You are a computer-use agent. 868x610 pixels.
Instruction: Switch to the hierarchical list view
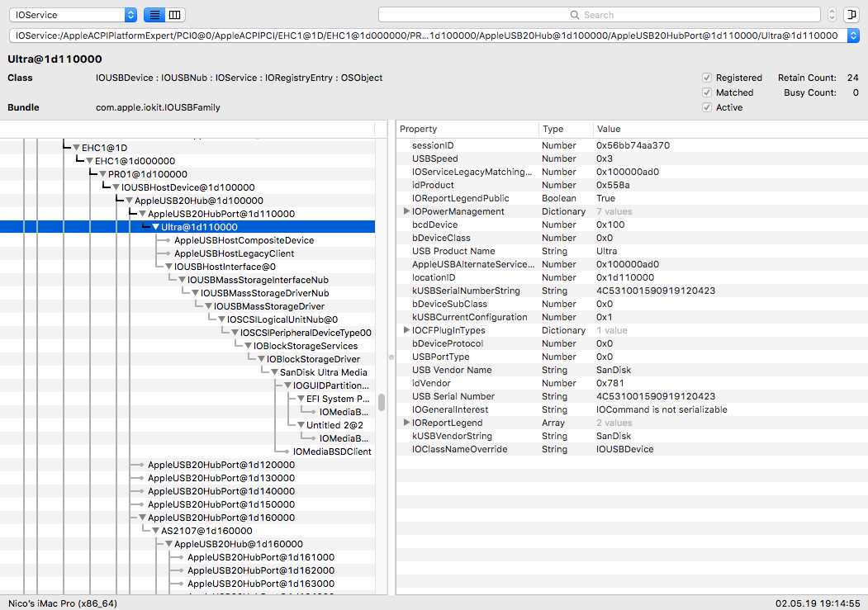click(154, 15)
